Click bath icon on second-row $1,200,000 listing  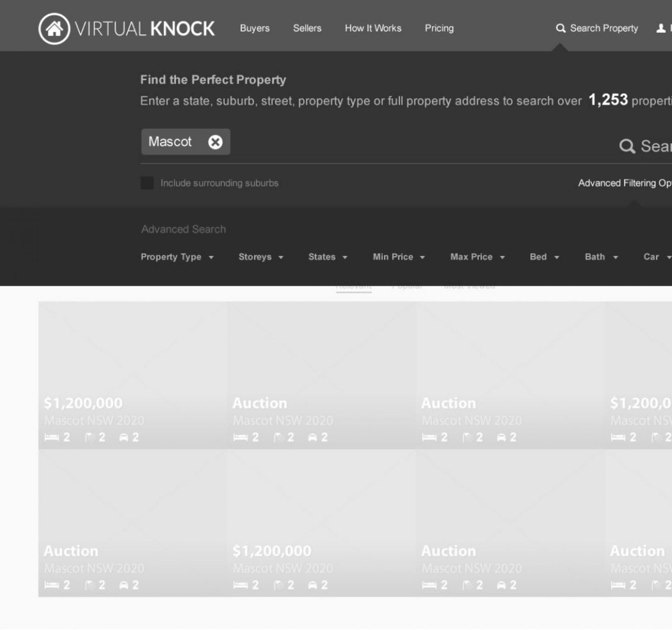click(279, 585)
